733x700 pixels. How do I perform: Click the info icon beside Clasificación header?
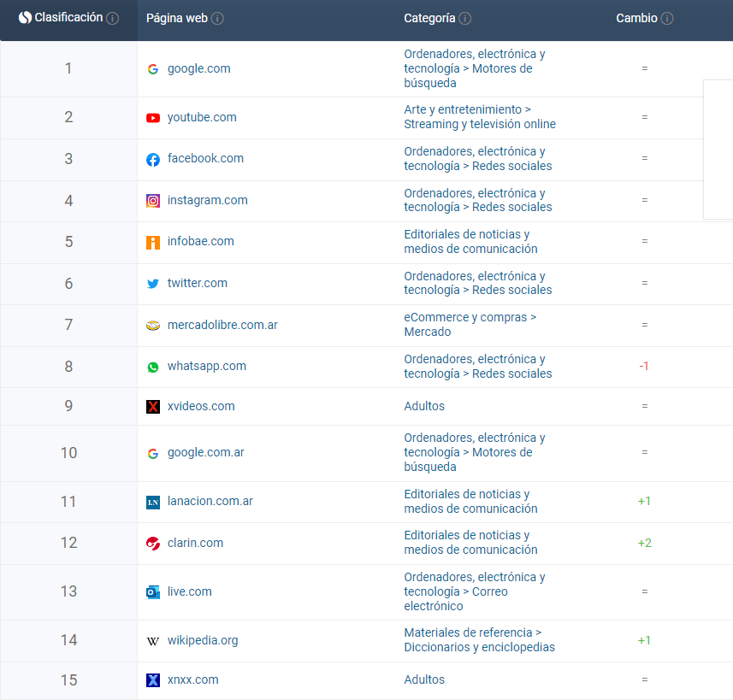click(x=113, y=18)
